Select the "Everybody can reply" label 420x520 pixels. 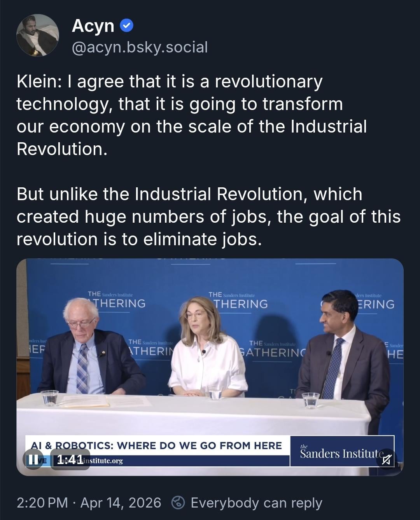[x=256, y=503]
